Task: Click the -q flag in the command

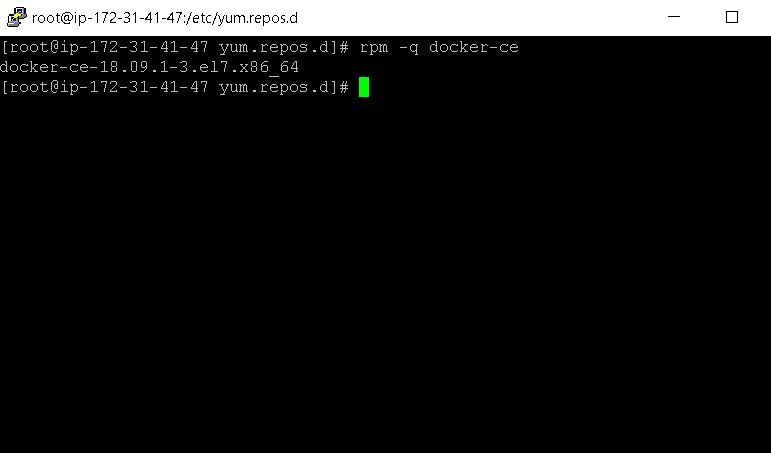Action: pyautogui.click(x=409, y=48)
